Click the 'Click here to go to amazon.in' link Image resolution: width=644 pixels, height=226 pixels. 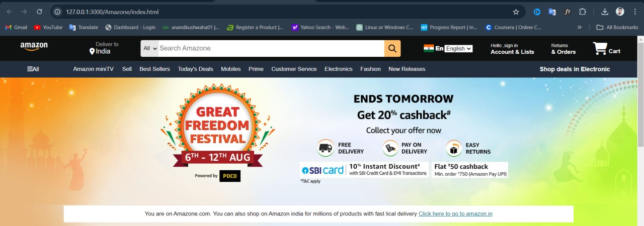click(455, 213)
